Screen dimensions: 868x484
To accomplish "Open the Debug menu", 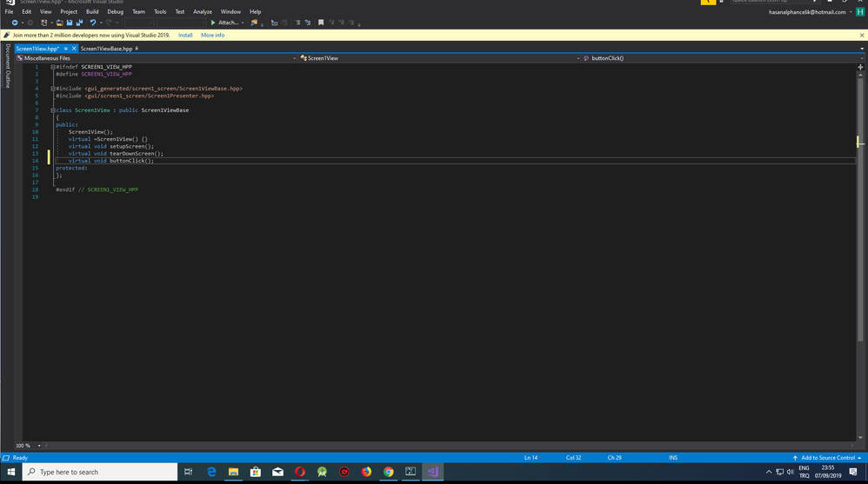I will click(115, 11).
